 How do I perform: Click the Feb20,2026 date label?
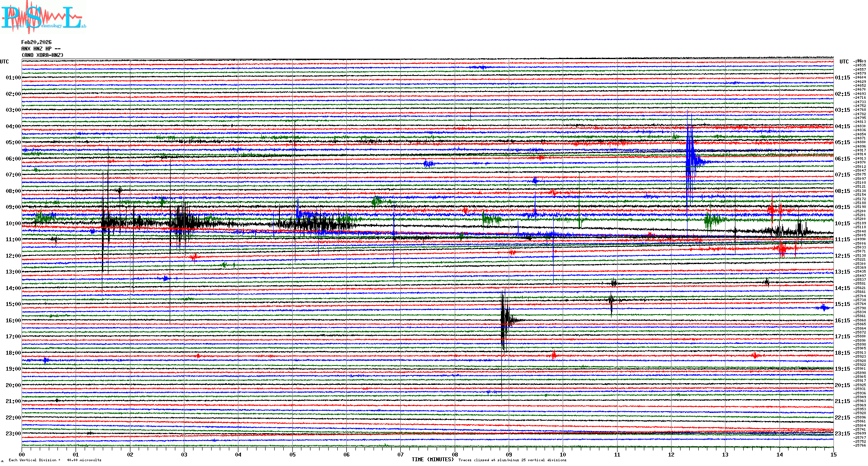click(36, 42)
